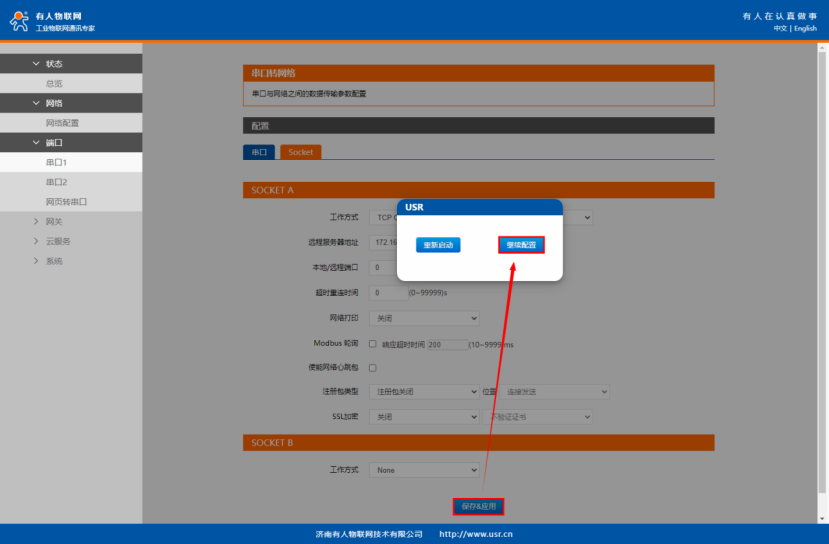Screen dimensions: 829x544
Task: Click 继续配置 button in USR dialog
Action: pos(521,245)
